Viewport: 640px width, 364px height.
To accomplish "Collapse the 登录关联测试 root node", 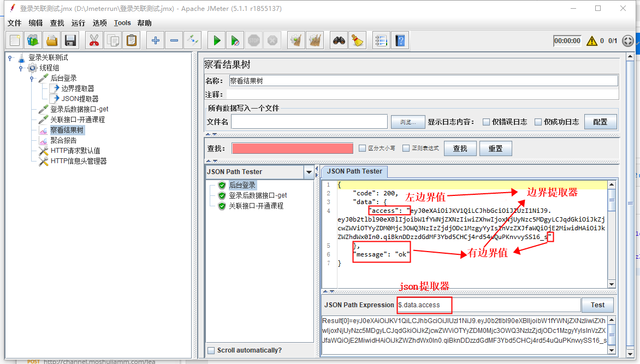I will click(x=10, y=58).
